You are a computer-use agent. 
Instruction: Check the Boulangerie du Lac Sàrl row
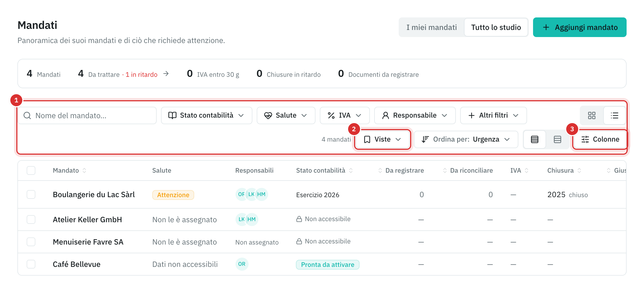click(x=31, y=194)
